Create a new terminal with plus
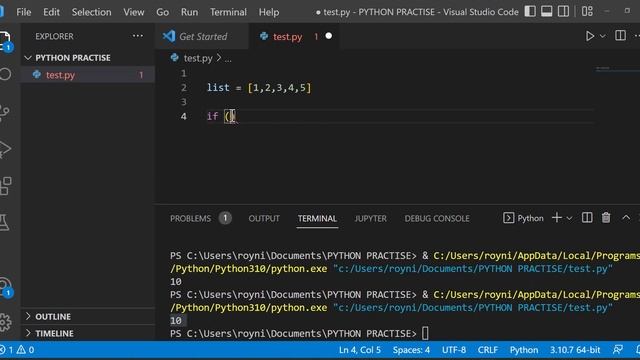The image size is (640, 360). pyautogui.click(x=557, y=218)
